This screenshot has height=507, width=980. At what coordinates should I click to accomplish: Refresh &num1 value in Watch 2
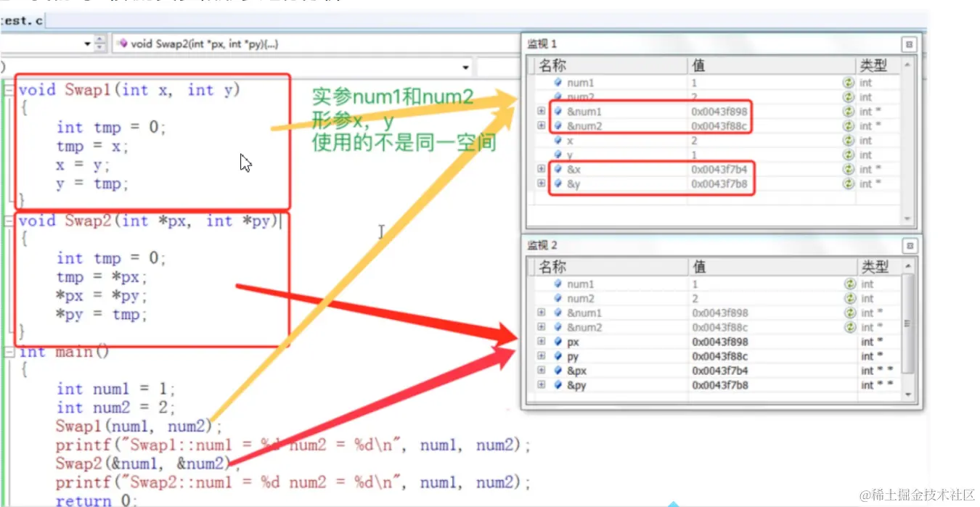coord(849,313)
